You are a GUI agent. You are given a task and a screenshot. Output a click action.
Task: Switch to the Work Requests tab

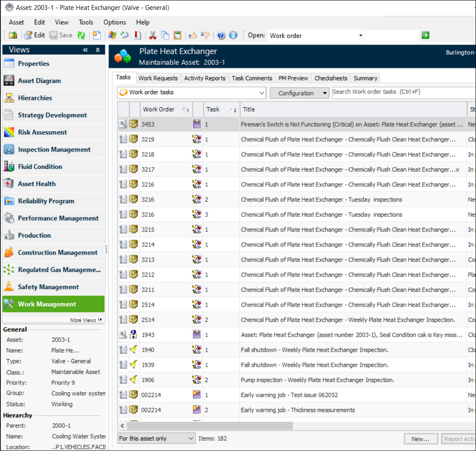click(x=158, y=78)
